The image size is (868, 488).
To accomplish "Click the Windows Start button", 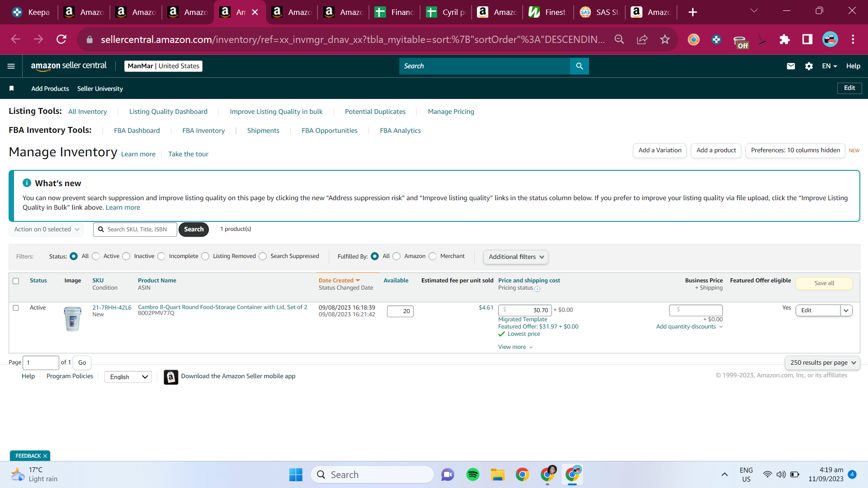I will click(x=296, y=474).
